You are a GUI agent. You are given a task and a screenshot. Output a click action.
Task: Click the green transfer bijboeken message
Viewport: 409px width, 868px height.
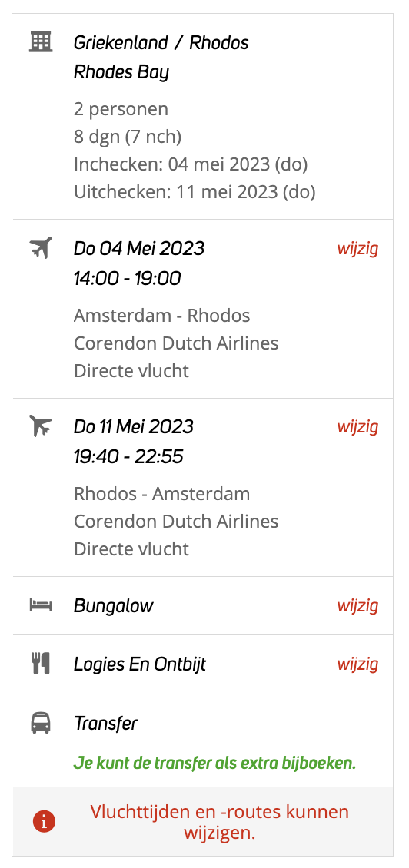pyautogui.click(x=214, y=764)
